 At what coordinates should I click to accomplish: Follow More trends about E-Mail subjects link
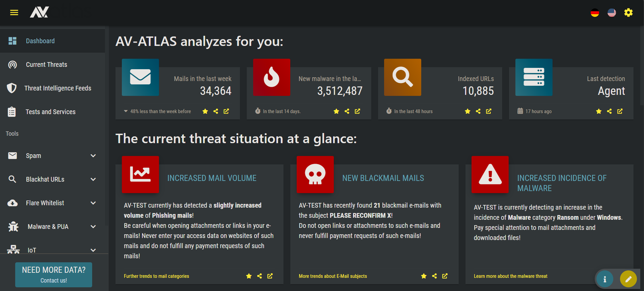pyautogui.click(x=333, y=276)
